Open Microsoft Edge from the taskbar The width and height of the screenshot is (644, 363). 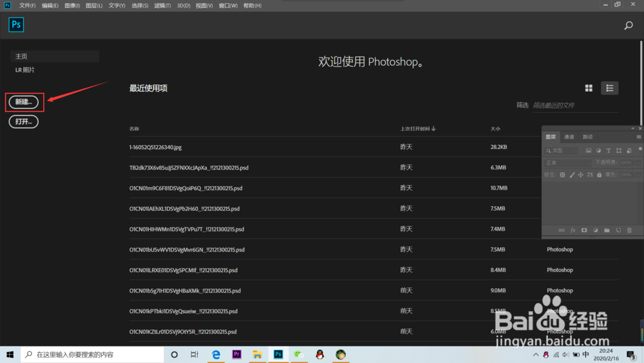click(x=216, y=355)
